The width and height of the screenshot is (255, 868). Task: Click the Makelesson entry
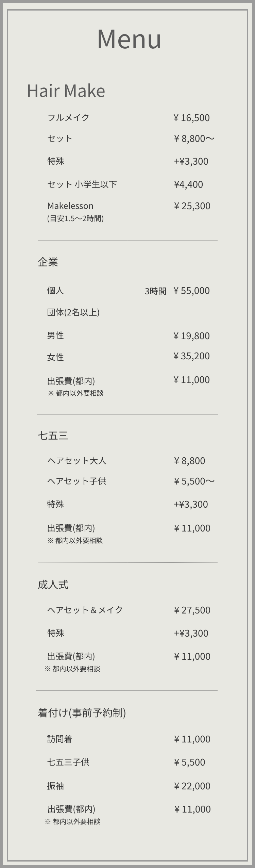[x=70, y=206]
